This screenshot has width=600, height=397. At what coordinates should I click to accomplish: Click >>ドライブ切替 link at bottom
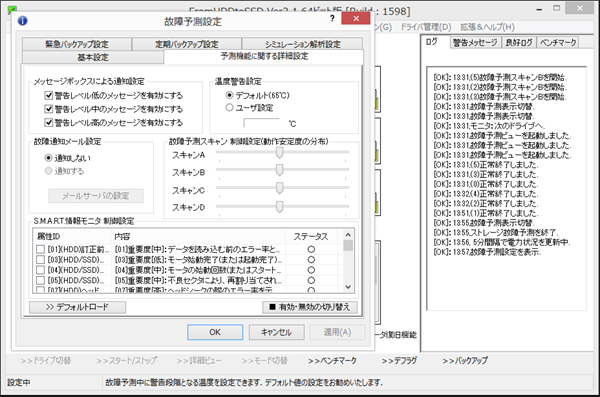[46, 361]
